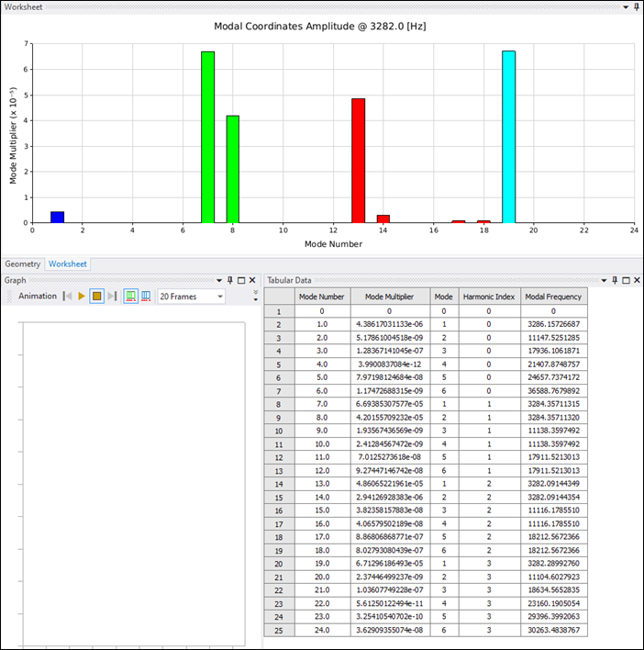Click cell value 8.86806868771e-07
The image size is (644, 650).
point(390,537)
